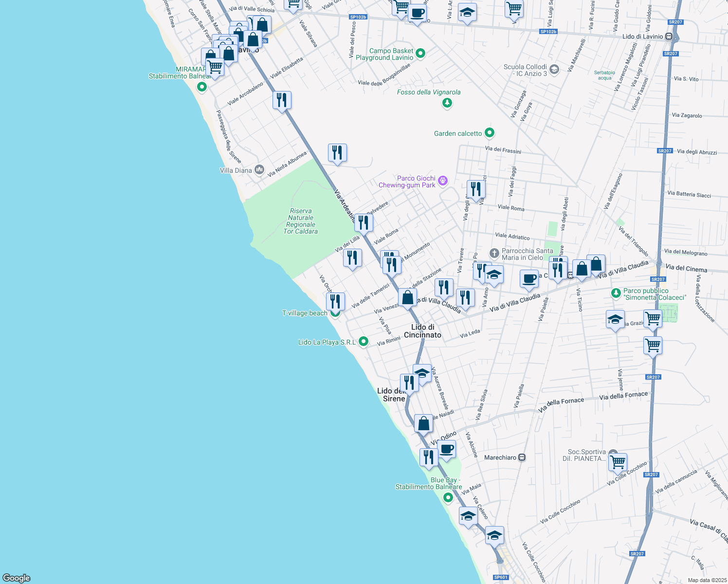This screenshot has width=728, height=584.
Task: Select restaurant marker beside Via Arno
Action: click(x=465, y=298)
